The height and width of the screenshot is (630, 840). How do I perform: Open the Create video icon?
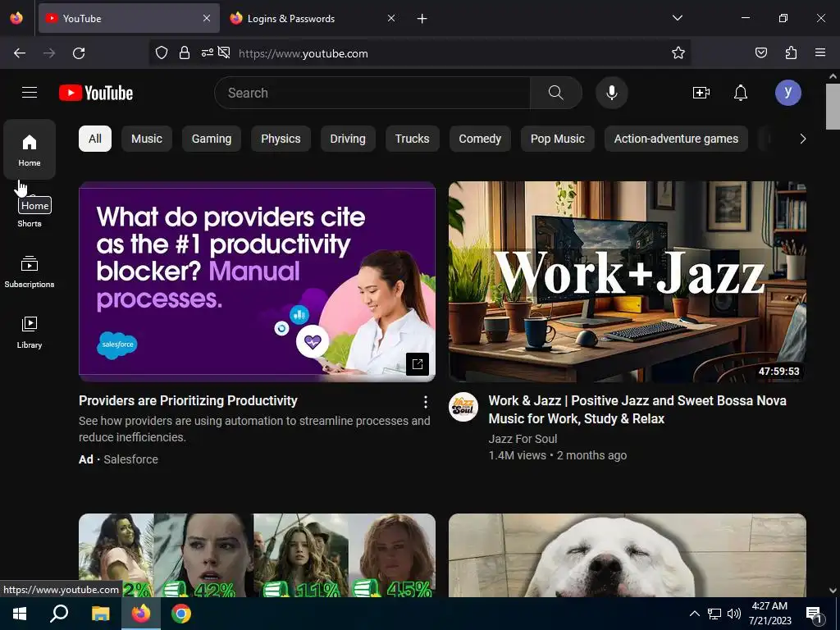point(701,93)
